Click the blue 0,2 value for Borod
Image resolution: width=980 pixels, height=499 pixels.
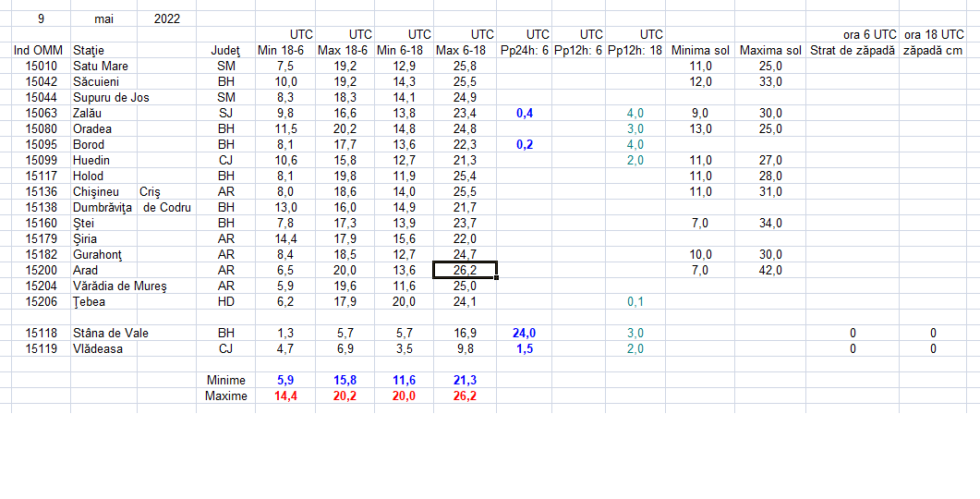point(525,144)
